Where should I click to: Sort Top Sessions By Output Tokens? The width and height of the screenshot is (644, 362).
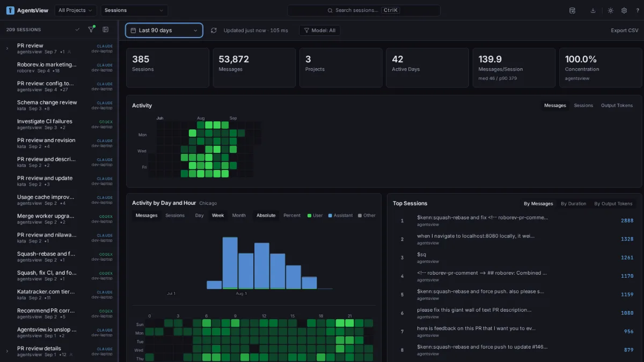click(613, 204)
